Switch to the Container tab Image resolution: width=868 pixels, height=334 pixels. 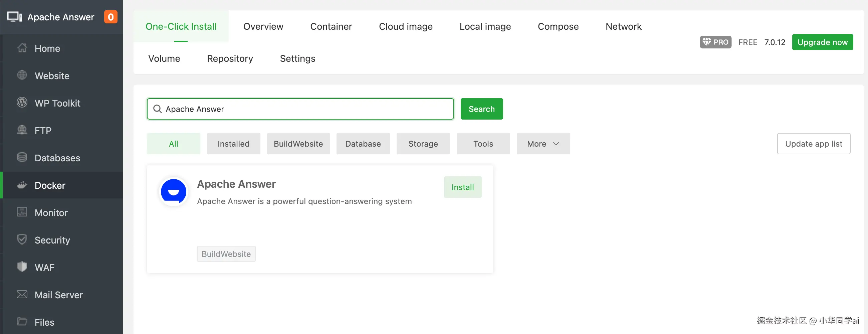tap(331, 26)
